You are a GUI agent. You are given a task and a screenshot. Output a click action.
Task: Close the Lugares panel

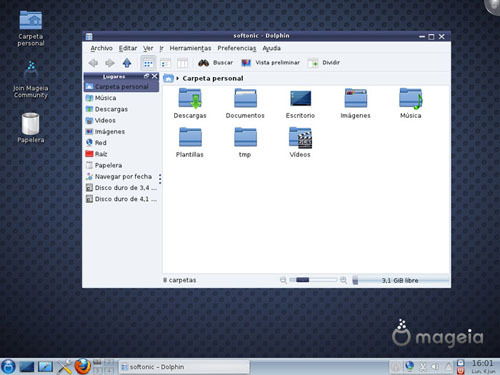click(x=154, y=76)
